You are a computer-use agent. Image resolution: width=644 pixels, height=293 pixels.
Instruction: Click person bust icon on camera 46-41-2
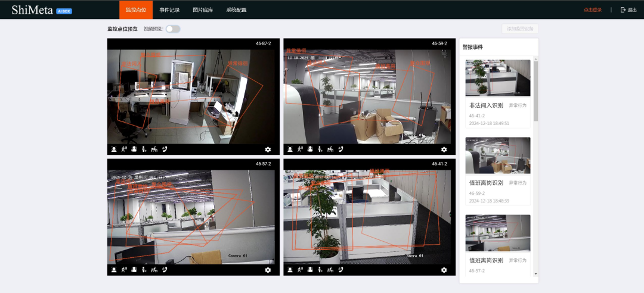pos(310,270)
